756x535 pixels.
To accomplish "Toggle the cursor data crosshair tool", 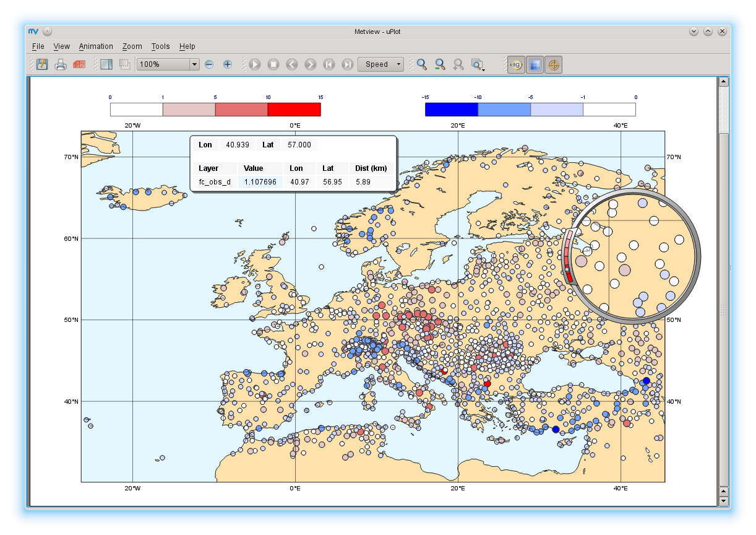I will tap(554, 64).
